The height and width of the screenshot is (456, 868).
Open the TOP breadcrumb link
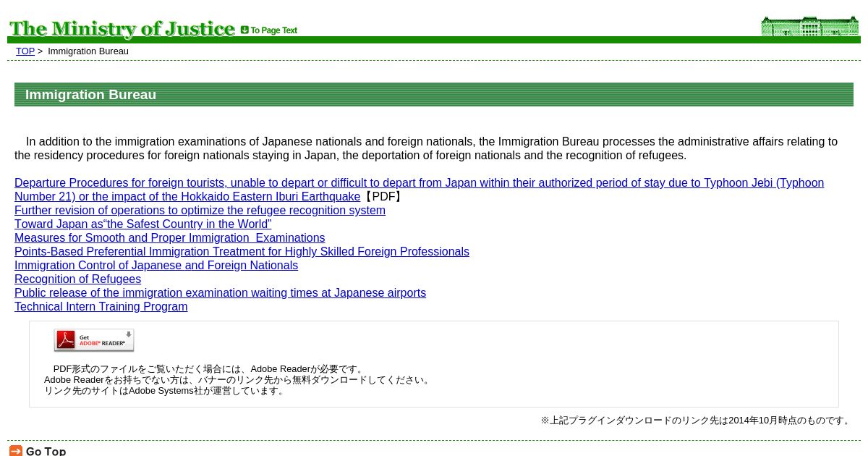(25, 51)
